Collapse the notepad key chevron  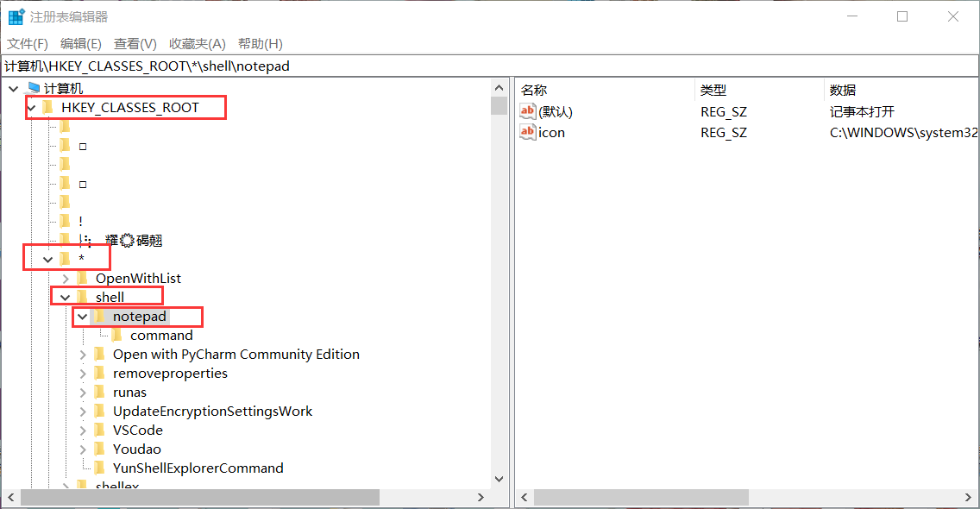pos(83,317)
